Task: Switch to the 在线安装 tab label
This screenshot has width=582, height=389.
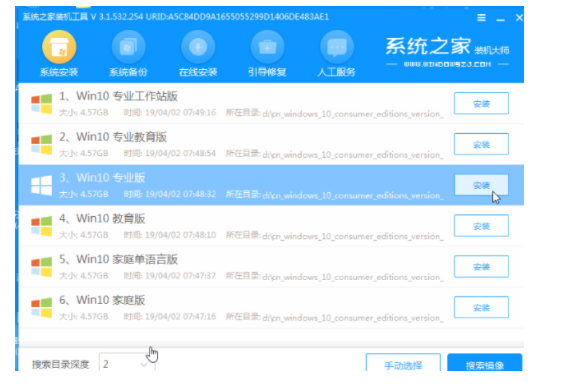Action: coord(198,72)
